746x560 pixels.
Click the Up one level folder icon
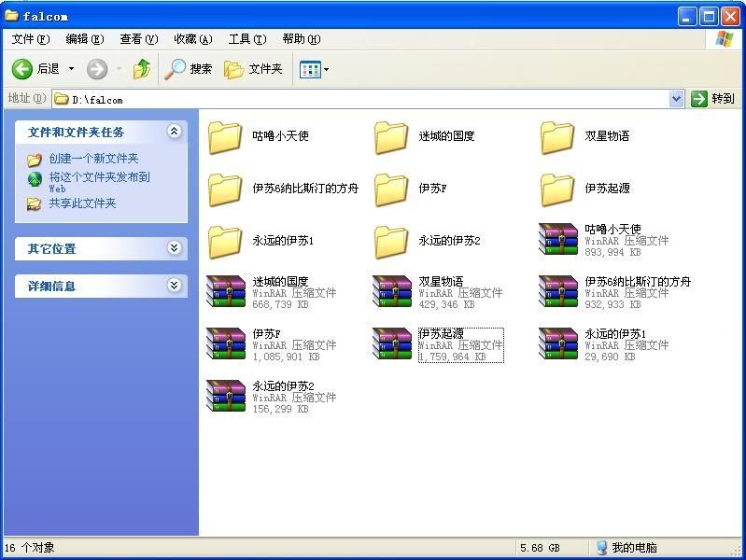point(142,69)
